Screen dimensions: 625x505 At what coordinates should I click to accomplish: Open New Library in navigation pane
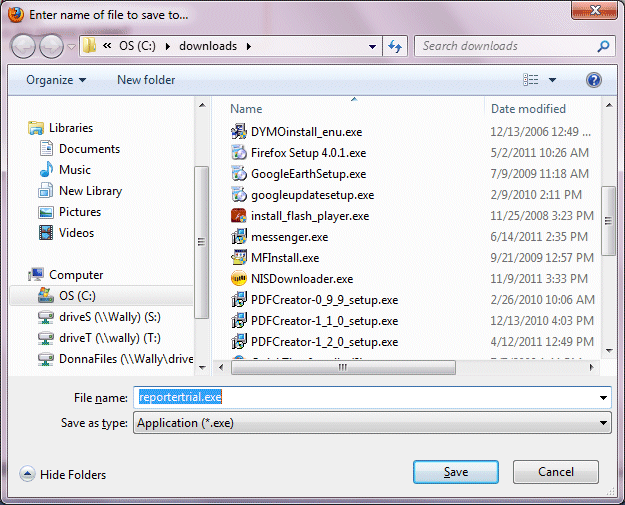[80, 191]
